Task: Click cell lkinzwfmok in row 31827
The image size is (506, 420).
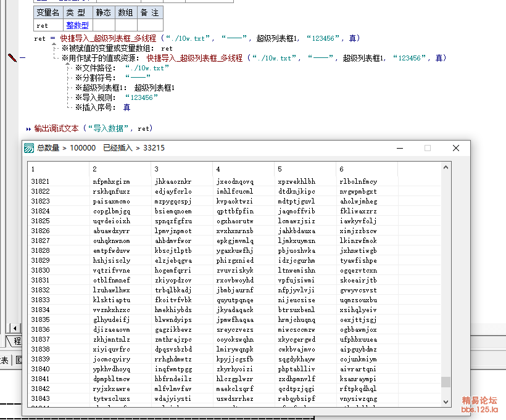Action: click(x=358, y=241)
